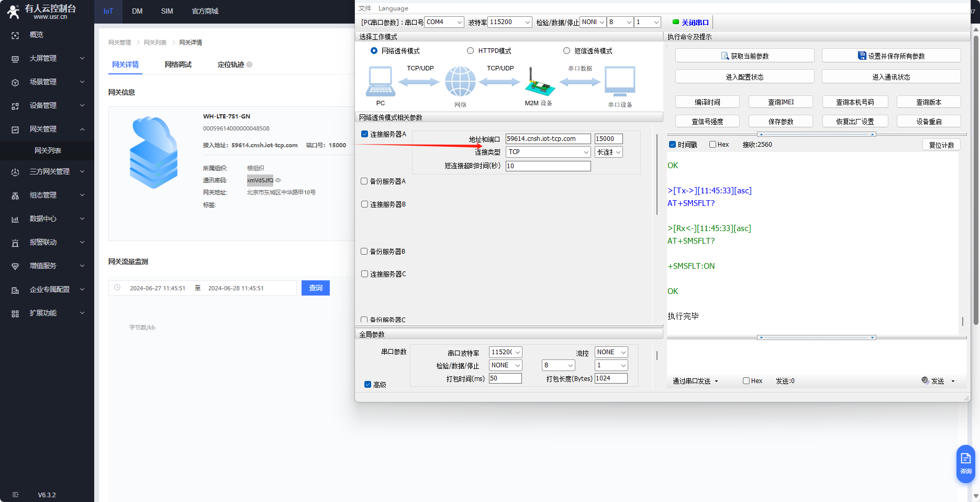Click the 概览 overview sidebar icon

(15, 35)
